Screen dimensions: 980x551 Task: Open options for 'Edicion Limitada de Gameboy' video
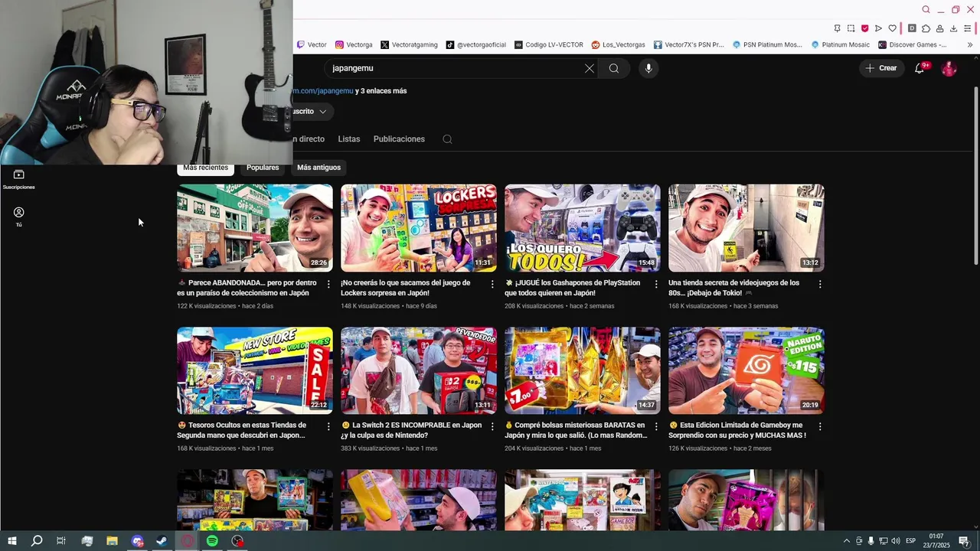tap(820, 426)
